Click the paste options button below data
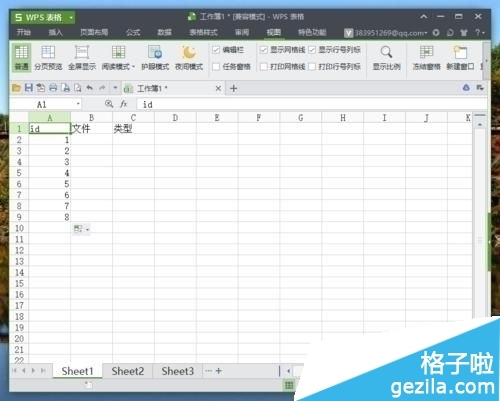Viewport: 500px width, 401px height. tap(81, 229)
